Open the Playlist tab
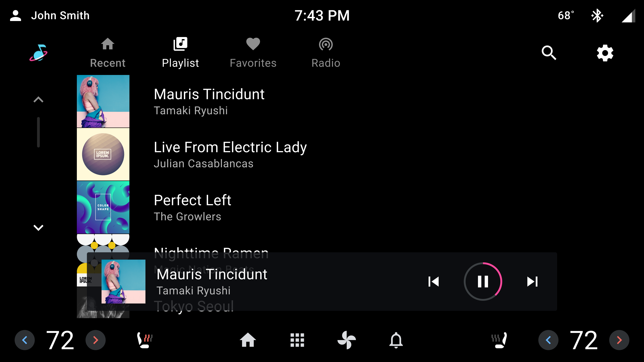This screenshot has width=644, height=362. coord(180,52)
